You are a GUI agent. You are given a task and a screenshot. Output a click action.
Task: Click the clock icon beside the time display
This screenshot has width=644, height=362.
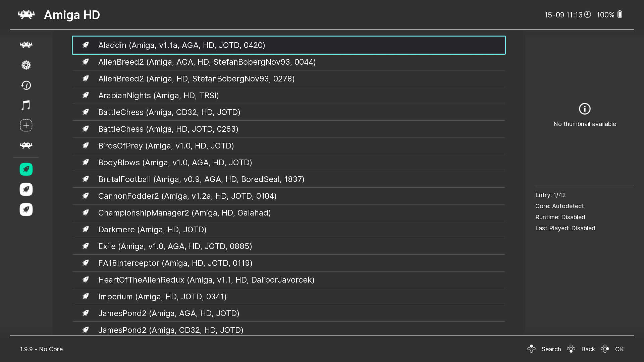pos(588,14)
